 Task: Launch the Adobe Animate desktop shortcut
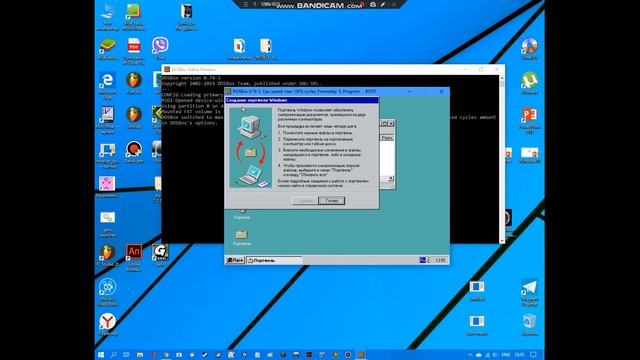point(134,257)
